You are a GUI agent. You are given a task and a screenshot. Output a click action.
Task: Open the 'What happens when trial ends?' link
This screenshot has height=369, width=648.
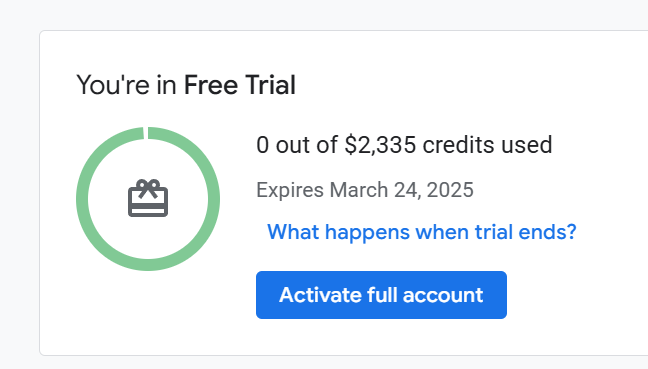click(x=422, y=232)
